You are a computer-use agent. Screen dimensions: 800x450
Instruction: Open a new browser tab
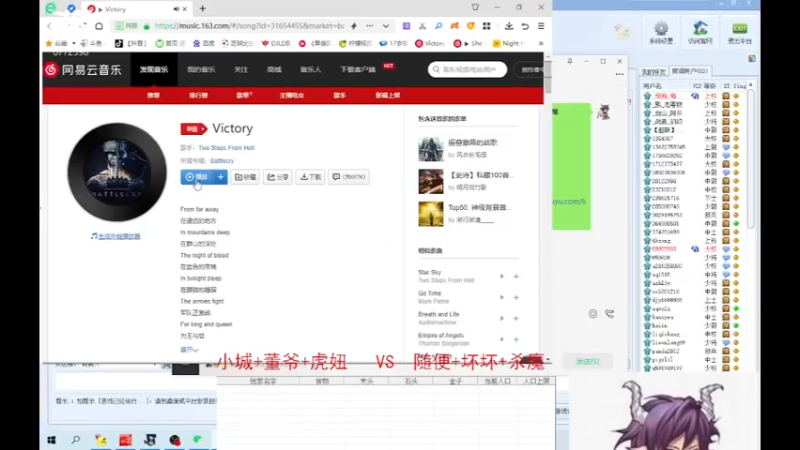pyautogui.click(x=203, y=9)
